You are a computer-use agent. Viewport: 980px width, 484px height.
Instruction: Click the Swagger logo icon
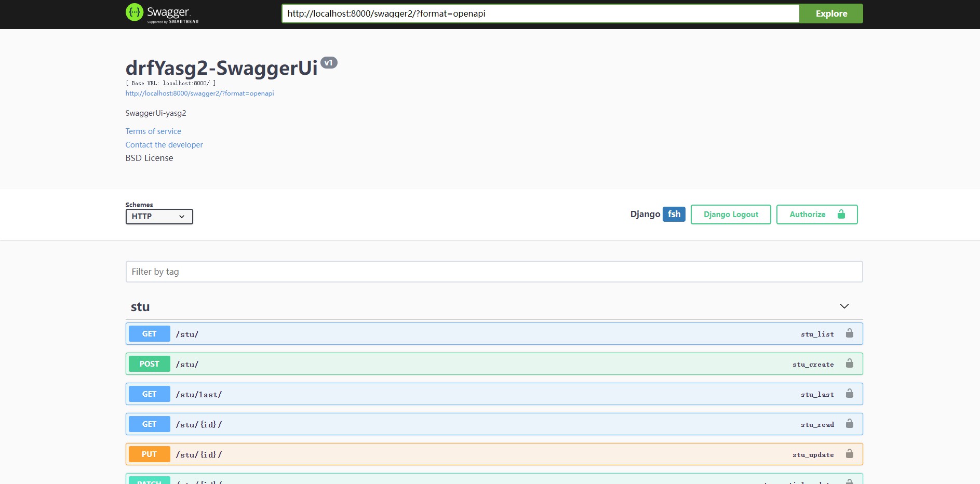(x=135, y=12)
